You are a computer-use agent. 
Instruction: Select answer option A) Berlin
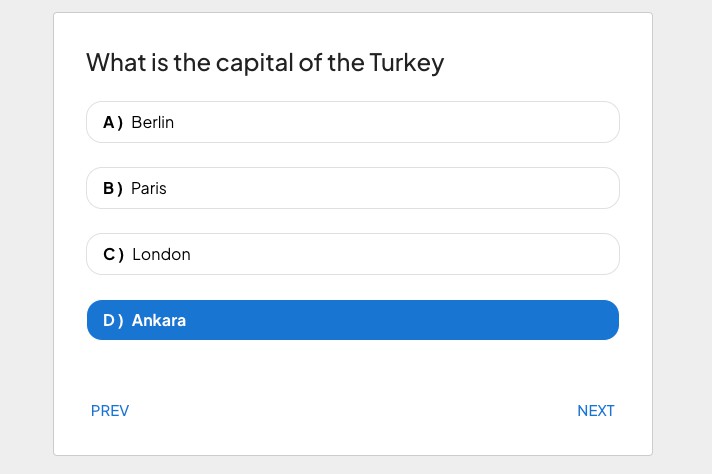click(x=352, y=122)
